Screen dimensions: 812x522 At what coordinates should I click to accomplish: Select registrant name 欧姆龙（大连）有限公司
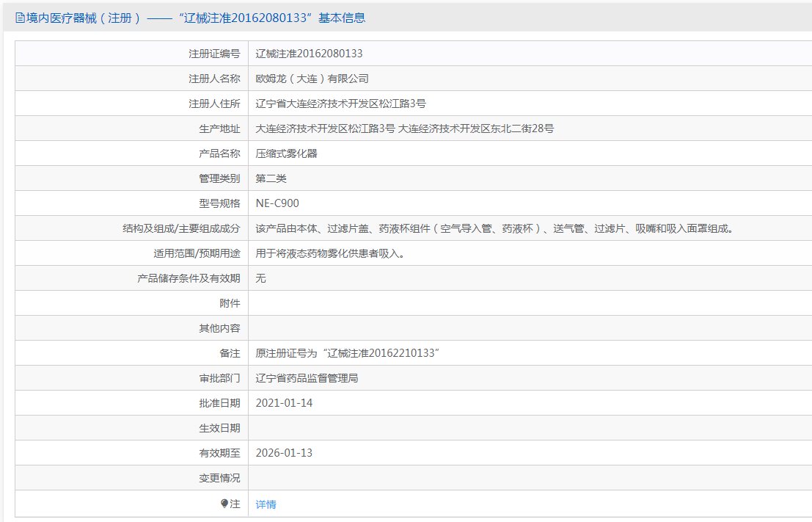[312, 79]
